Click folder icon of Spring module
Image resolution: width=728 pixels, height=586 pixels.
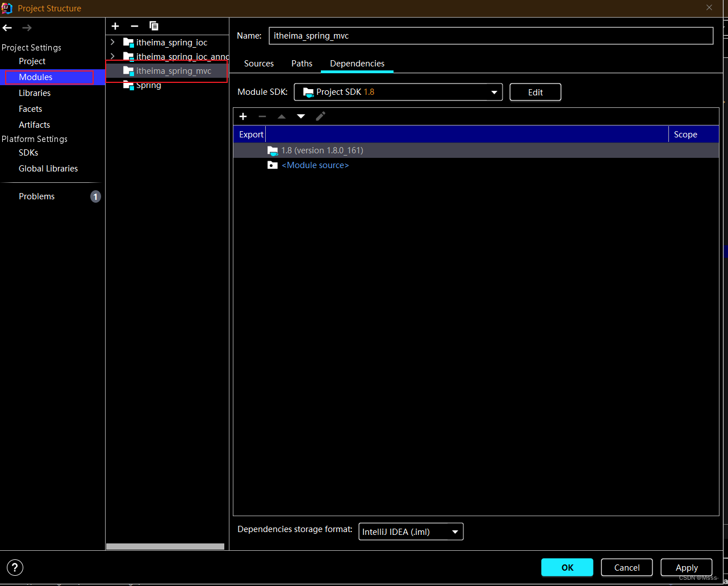point(129,85)
